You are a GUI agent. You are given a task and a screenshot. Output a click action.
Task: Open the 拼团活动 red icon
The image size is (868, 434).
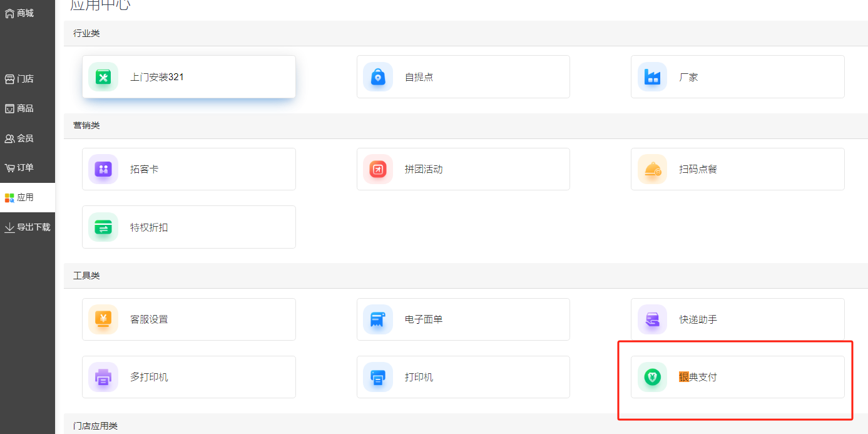tap(378, 169)
